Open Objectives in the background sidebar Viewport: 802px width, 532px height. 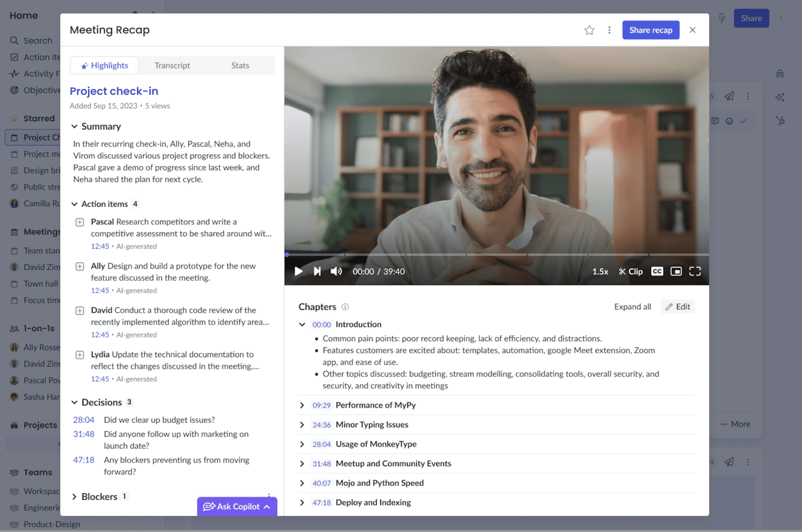[x=35, y=90]
